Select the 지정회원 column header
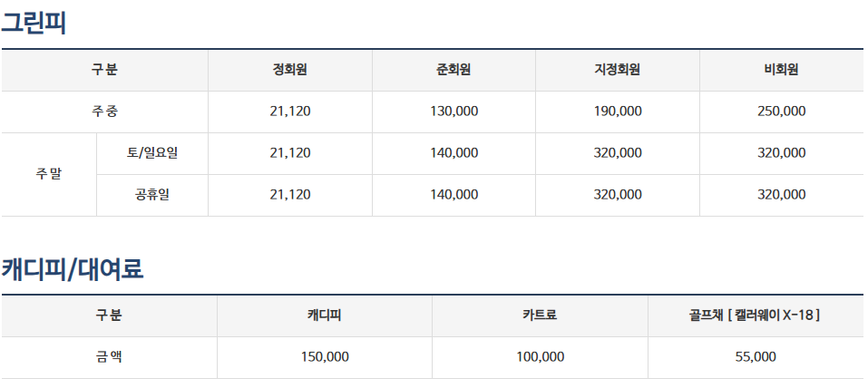Viewport: 868px width, 388px height. tap(617, 70)
